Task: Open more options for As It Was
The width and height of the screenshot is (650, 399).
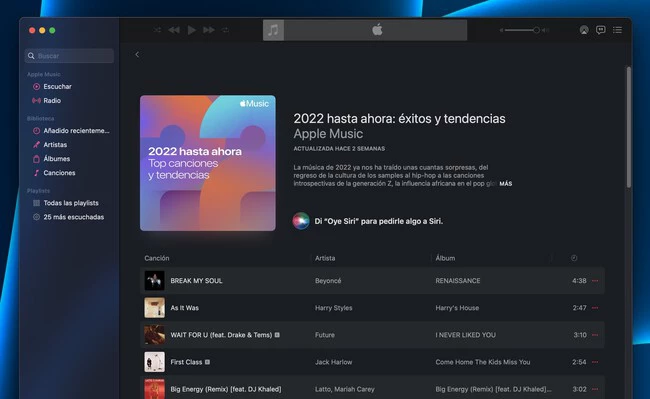Action: click(x=595, y=308)
